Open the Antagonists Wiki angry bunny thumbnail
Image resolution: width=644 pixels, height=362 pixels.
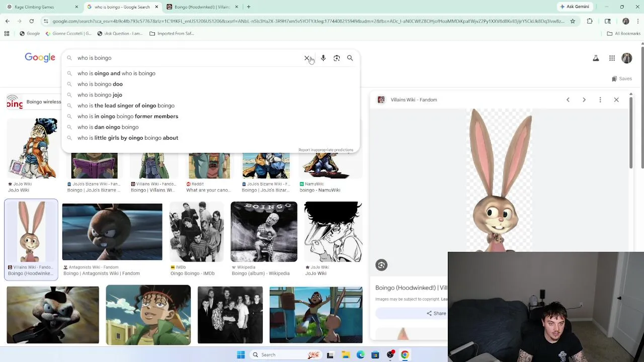click(x=112, y=232)
